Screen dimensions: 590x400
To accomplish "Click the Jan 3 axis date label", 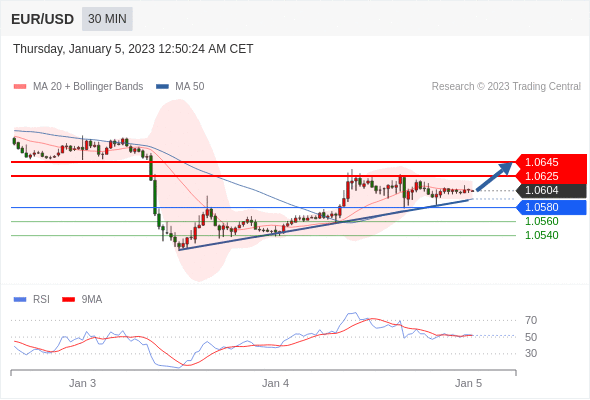I will pos(82,383).
